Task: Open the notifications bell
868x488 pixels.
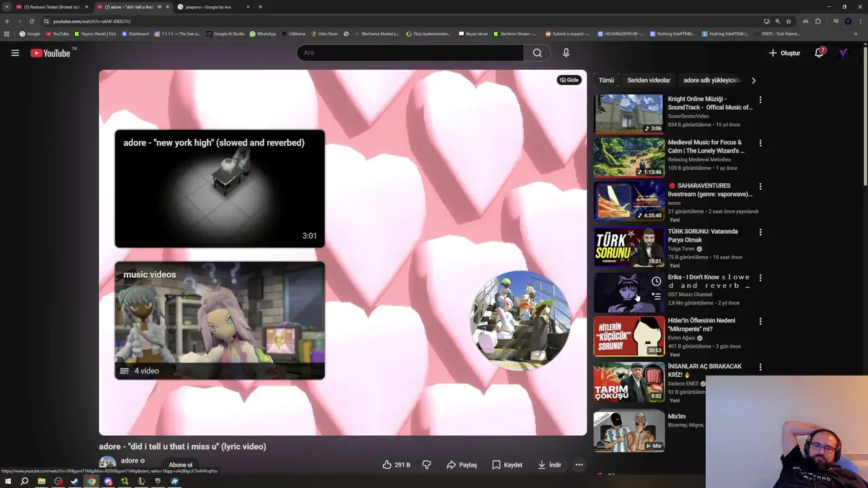Action: click(819, 53)
